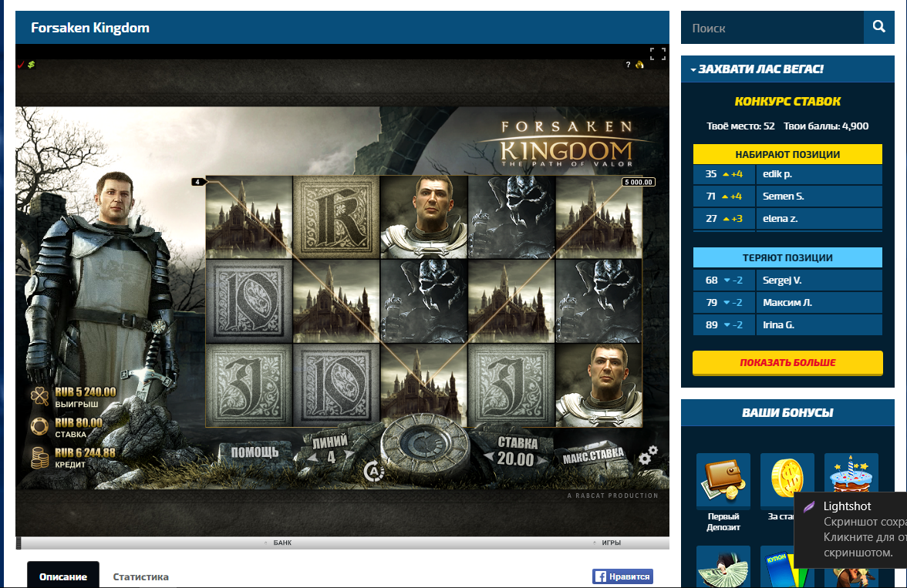Click the red checkmark icon
The height and width of the screenshot is (588, 907).
pos(21,65)
